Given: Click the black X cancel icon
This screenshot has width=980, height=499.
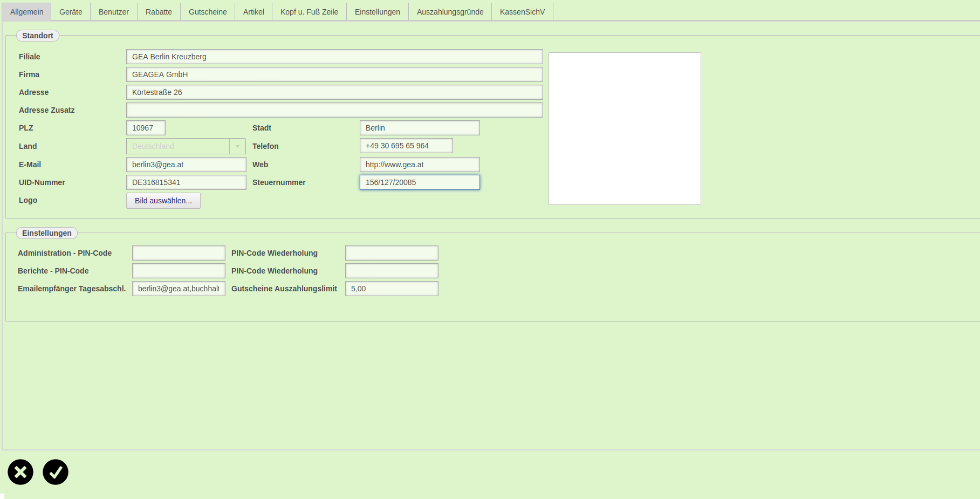Looking at the screenshot, I should pos(20,472).
